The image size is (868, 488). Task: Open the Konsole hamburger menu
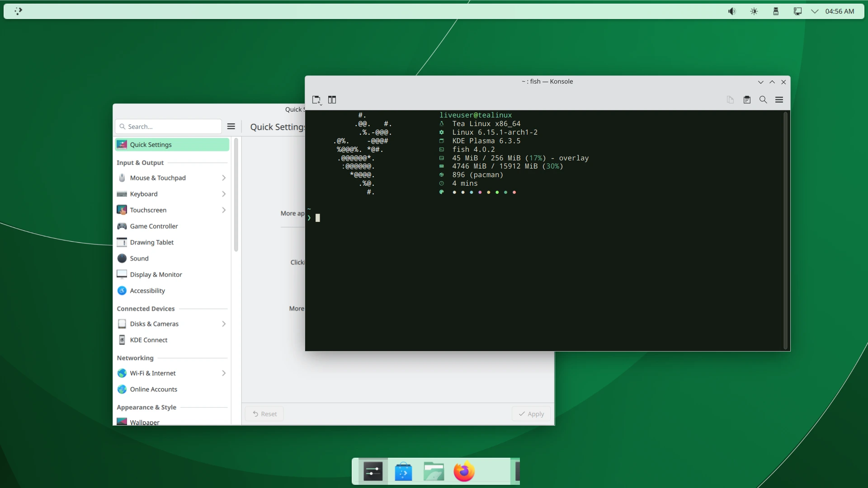click(x=779, y=99)
